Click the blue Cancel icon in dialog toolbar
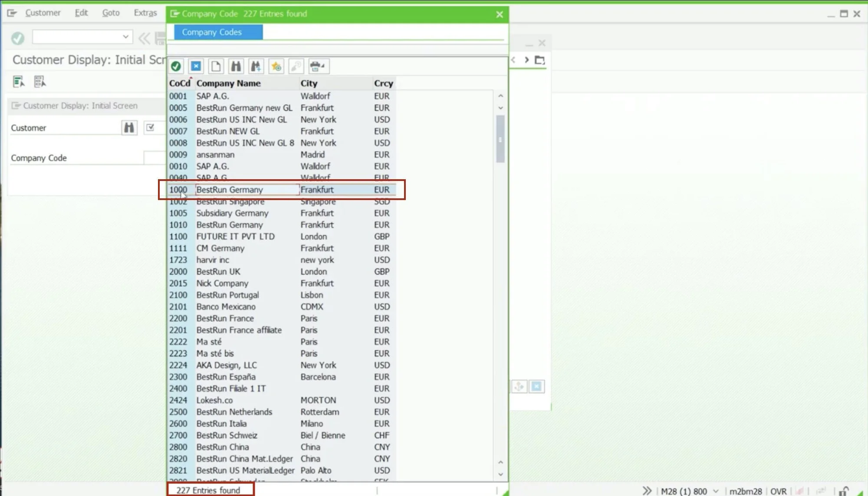Screen dimensions: 868x496 click(196, 66)
